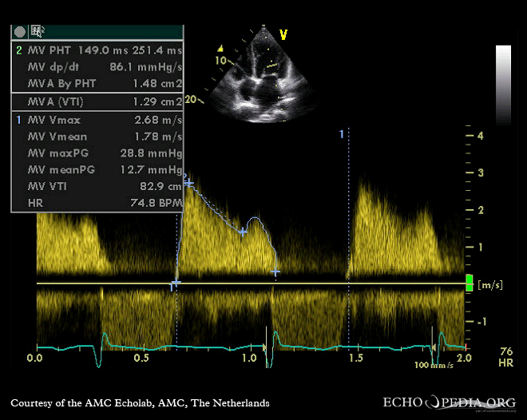Select the MV Vmax measurement row
Screen dimensions: 527x420
(x=97, y=119)
